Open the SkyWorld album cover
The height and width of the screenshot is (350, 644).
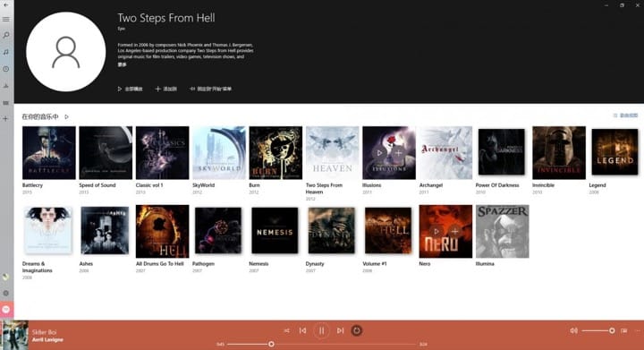click(x=219, y=153)
